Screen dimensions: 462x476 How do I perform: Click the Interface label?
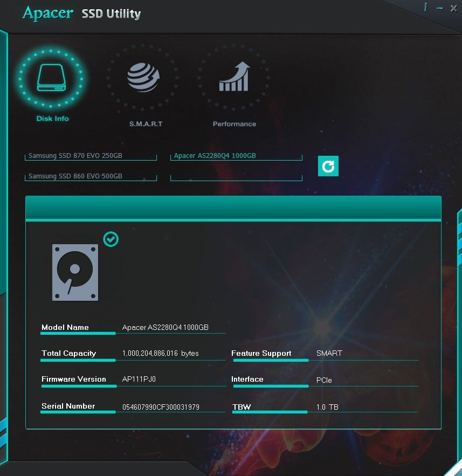pyautogui.click(x=247, y=379)
